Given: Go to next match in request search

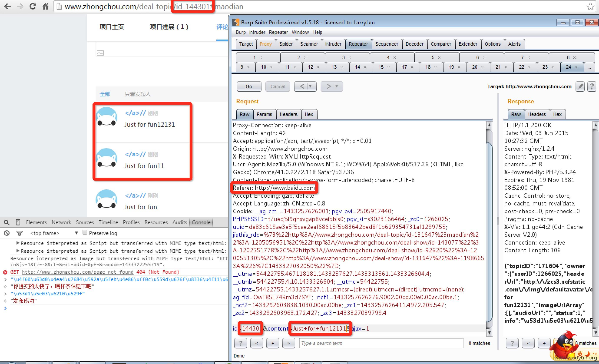Looking at the screenshot, I should tap(289, 343).
